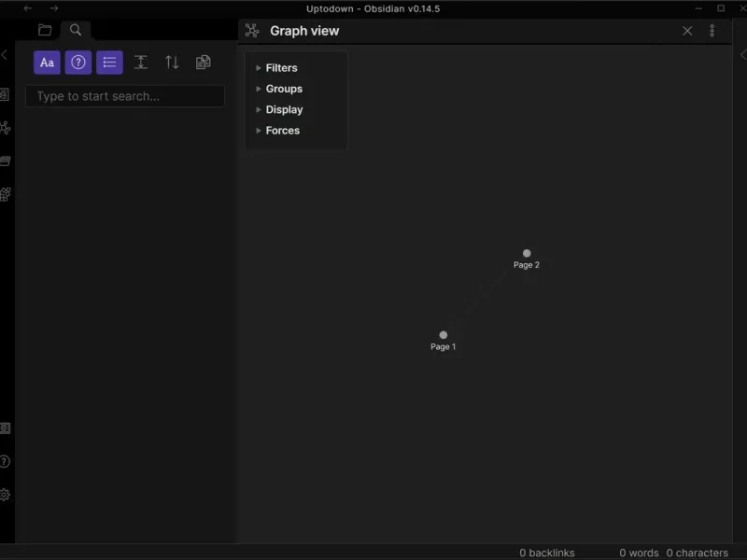Toggle collapse results list button
The image size is (747, 560).
tap(109, 63)
